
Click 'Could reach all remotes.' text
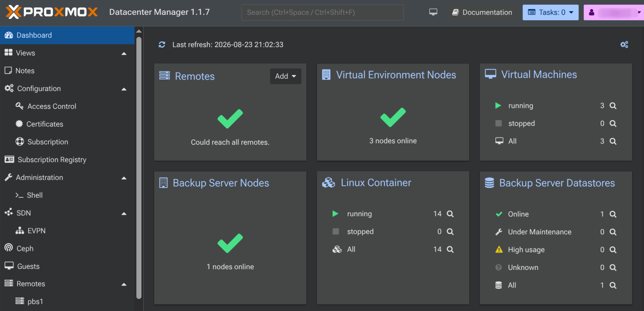point(230,142)
